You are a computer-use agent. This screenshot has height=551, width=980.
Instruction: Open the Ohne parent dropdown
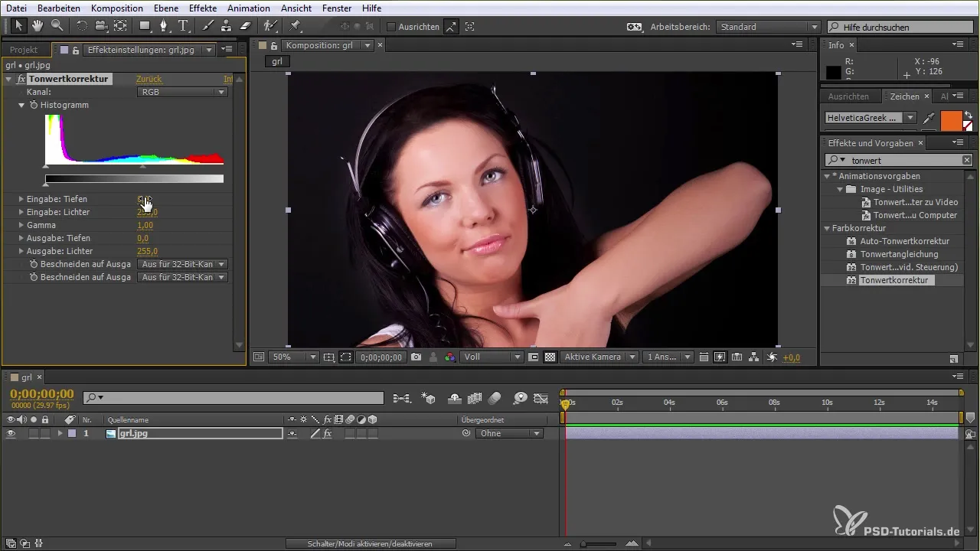click(x=509, y=433)
